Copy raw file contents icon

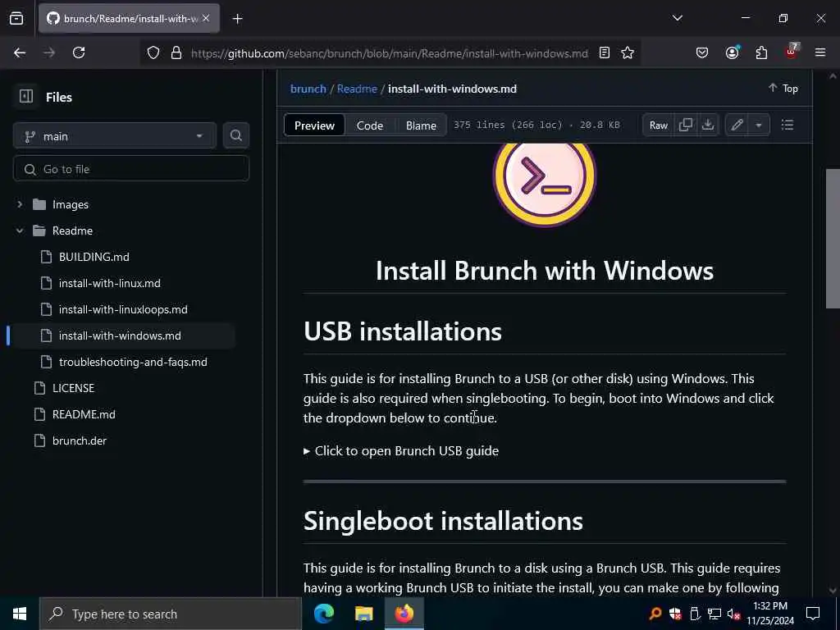pos(685,126)
